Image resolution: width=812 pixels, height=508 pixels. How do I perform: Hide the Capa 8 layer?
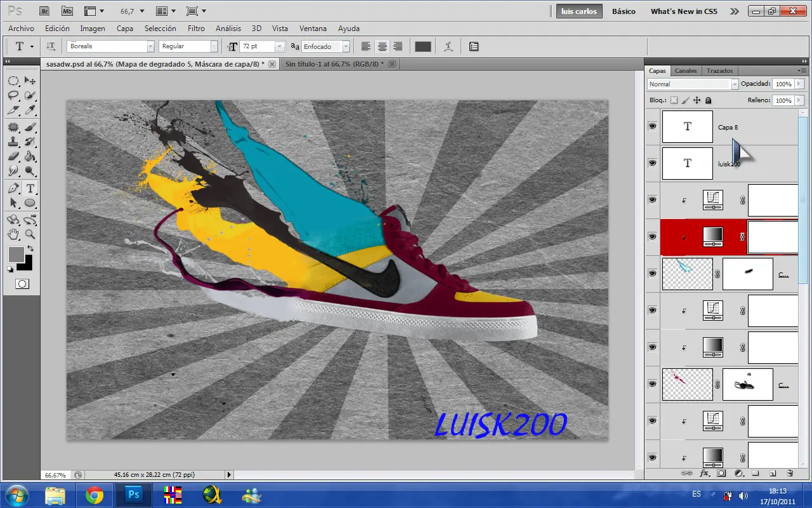point(652,126)
